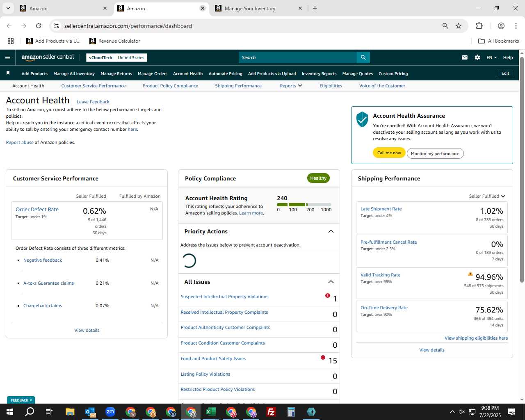This screenshot has width=525, height=420.
Task: Click red alert icon beside Food and Product Safety
Action: point(323,358)
